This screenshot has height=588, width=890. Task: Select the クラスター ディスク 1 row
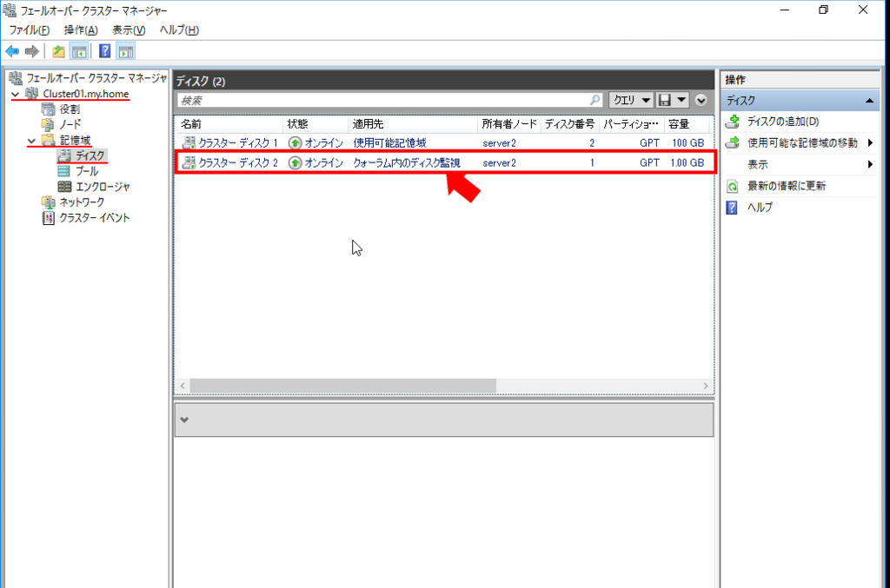[x=444, y=143]
